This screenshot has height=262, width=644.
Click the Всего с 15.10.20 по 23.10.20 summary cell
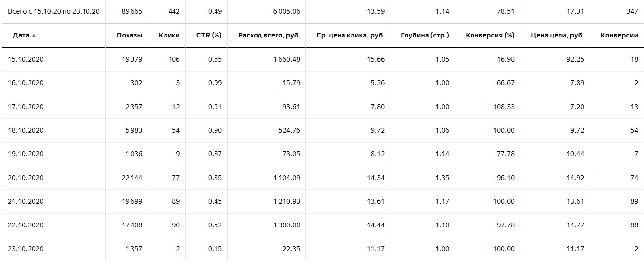coord(54,11)
